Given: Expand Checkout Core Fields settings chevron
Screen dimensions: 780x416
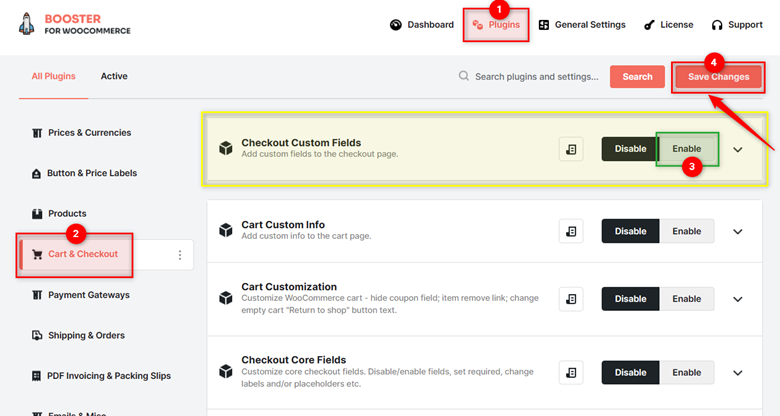Looking at the screenshot, I should click(x=738, y=373).
